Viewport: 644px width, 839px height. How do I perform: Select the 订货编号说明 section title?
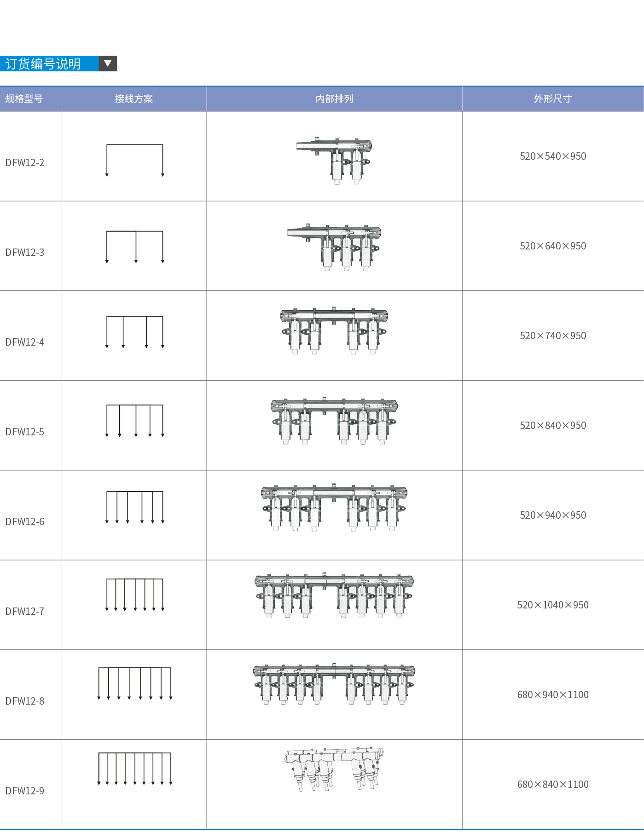click(43, 64)
